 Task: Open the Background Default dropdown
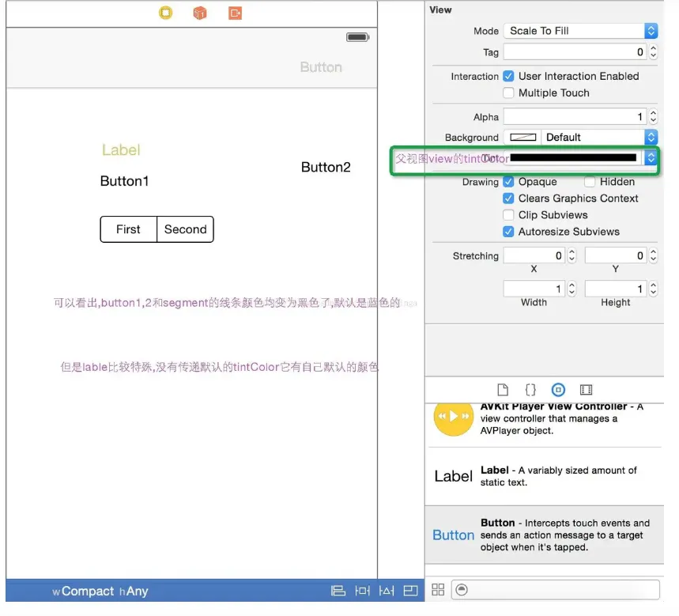(599, 138)
